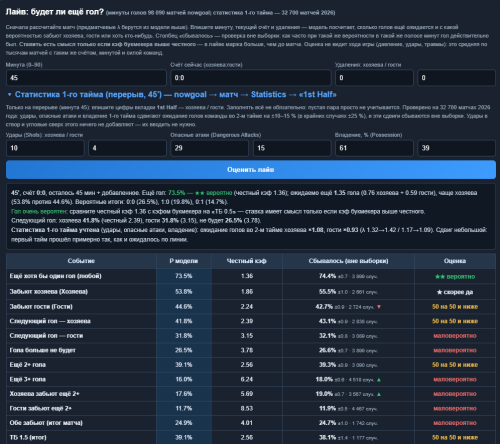Click the away shots field showing 4

coord(127,148)
